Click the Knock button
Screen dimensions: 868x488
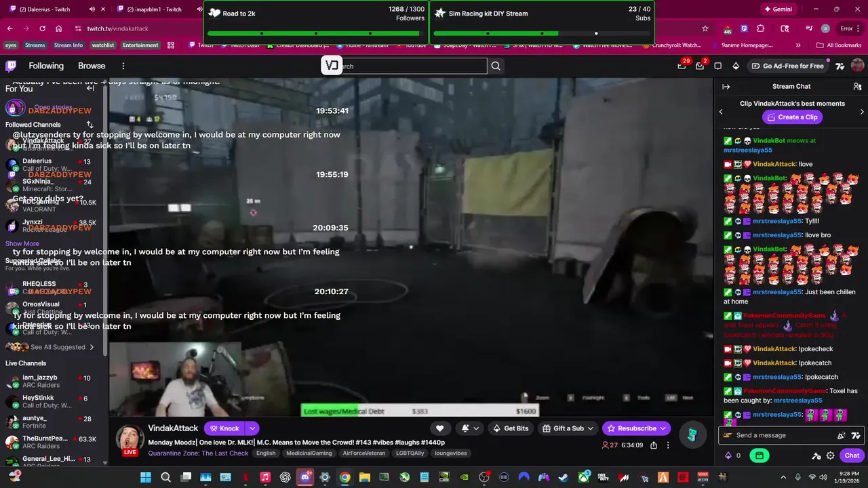pos(224,428)
